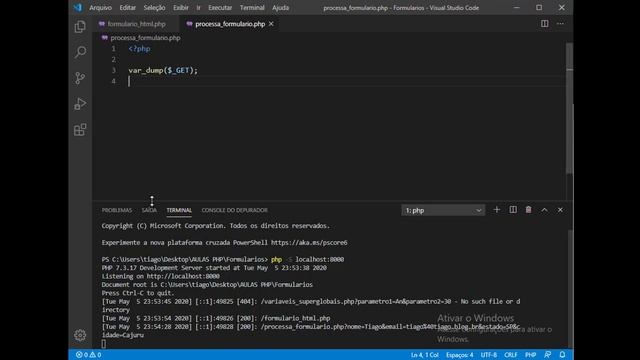640x360 pixels.
Task: Open editor More Actions ellipsis
Action: coord(560,24)
